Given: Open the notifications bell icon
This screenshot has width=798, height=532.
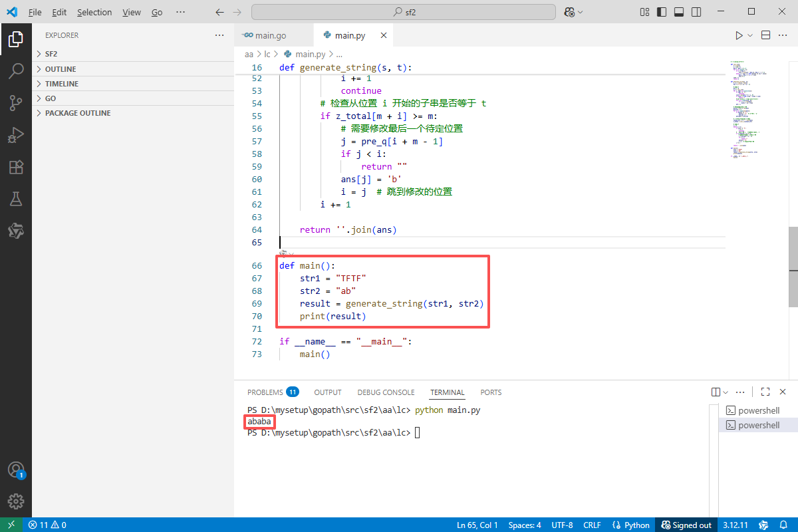Looking at the screenshot, I should (785, 525).
